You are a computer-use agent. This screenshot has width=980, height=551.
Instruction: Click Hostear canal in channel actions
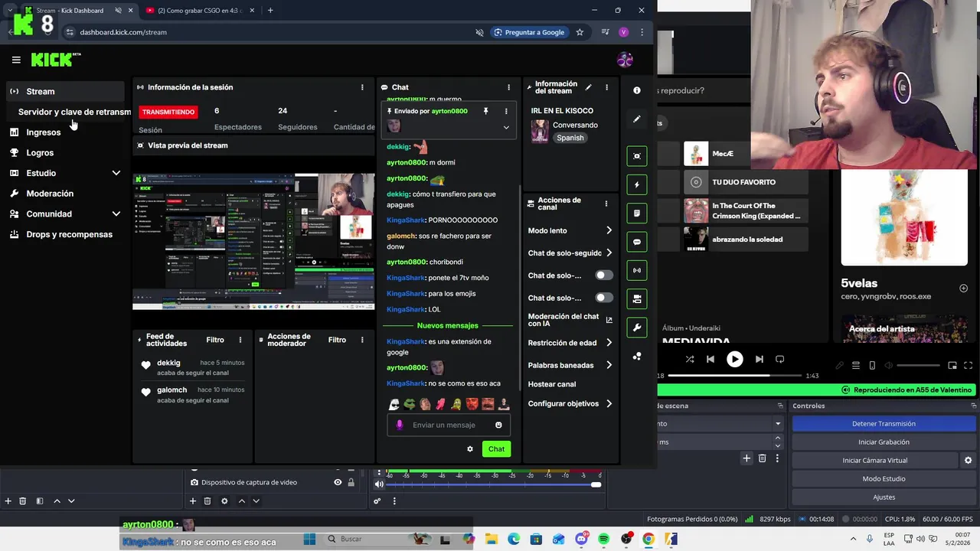click(552, 384)
